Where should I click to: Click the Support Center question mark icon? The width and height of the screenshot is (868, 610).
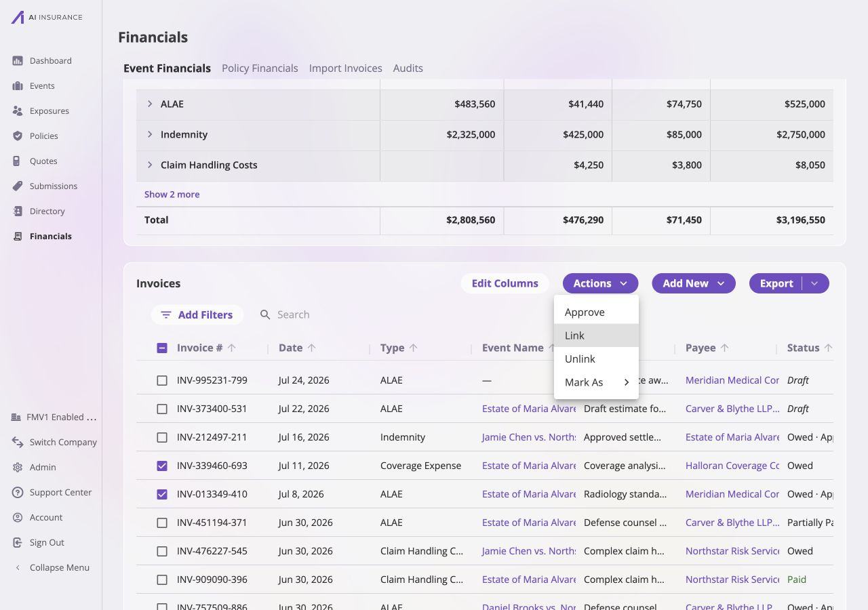(x=18, y=493)
